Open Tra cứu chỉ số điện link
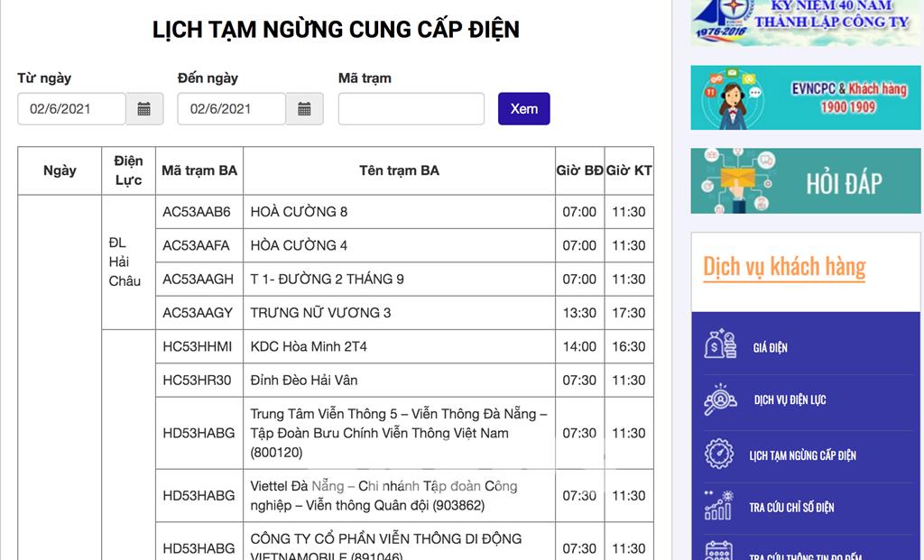This screenshot has width=924, height=560. tap(791, 507)
